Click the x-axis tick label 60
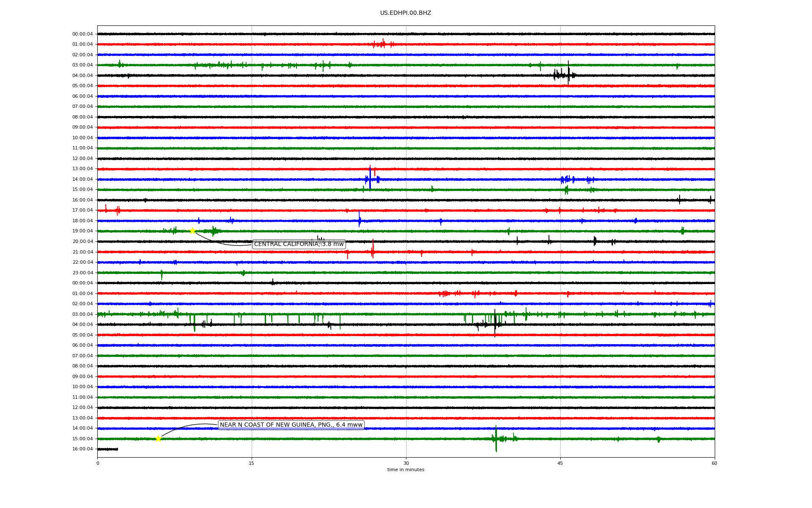Screen dimensions: 812x508 pos(714,463)
